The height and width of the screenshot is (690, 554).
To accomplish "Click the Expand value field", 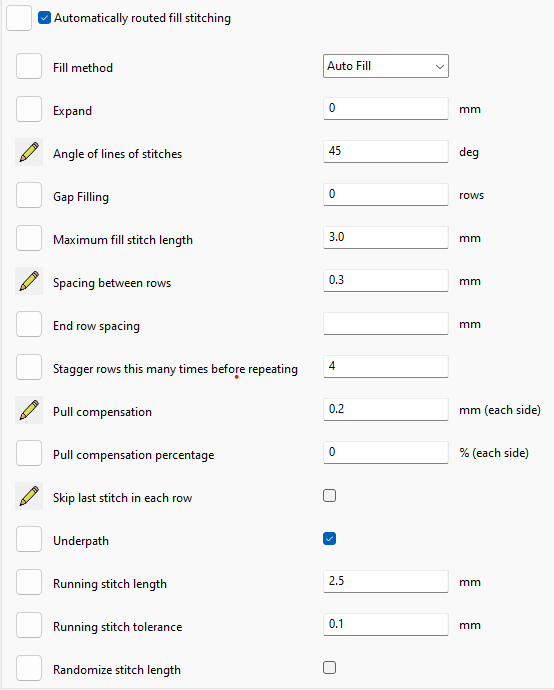I will pos(386,108).
